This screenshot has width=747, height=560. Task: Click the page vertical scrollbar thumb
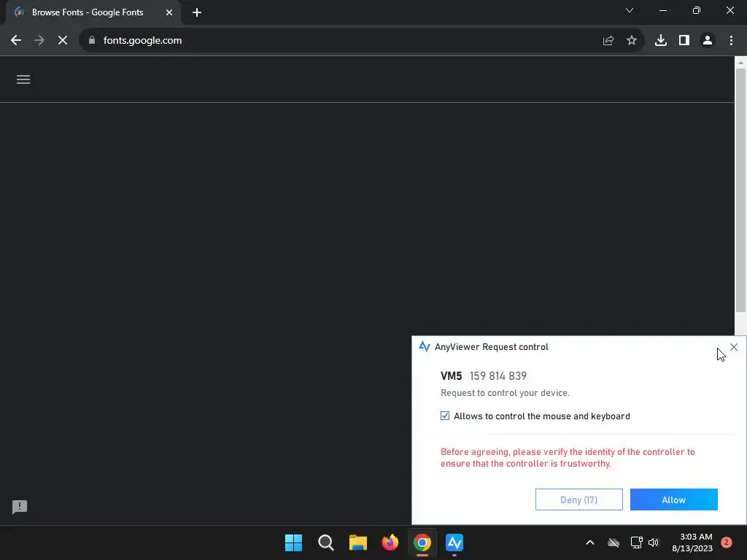pyautogui.click(x=740, y=190)
